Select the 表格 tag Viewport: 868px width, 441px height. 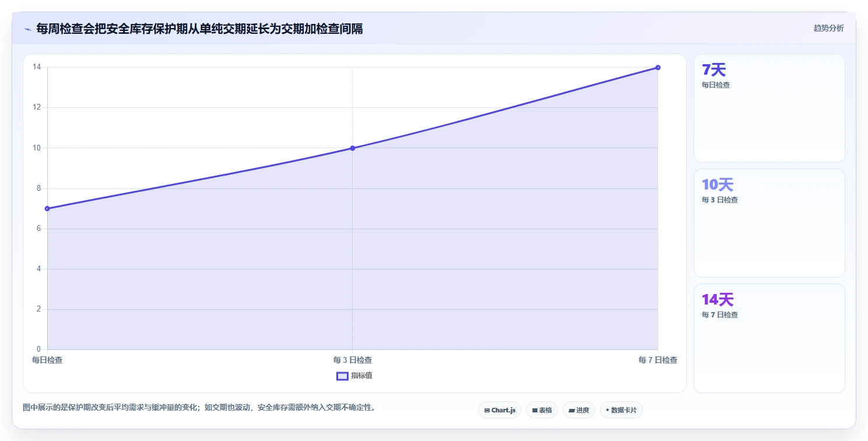point(542,410)
